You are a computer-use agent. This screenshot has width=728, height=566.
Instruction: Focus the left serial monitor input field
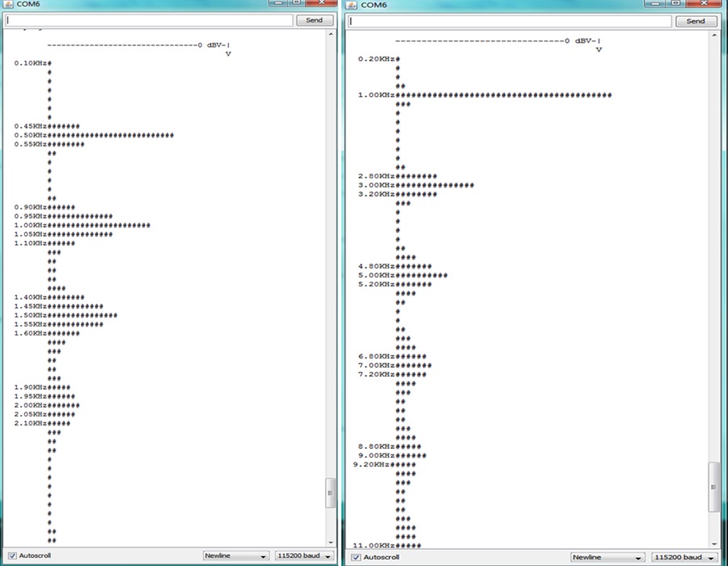pyautogui.click(x=149, y=20)
